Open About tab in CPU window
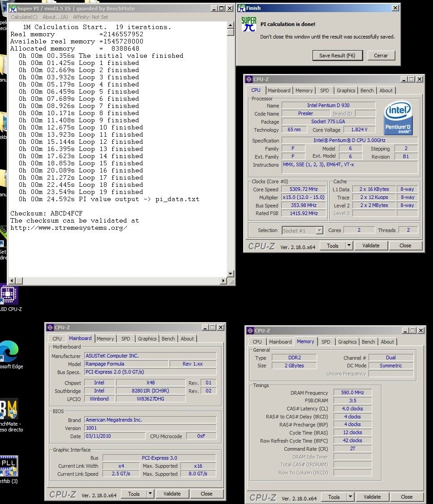433x504 pixels. (386, 90)
